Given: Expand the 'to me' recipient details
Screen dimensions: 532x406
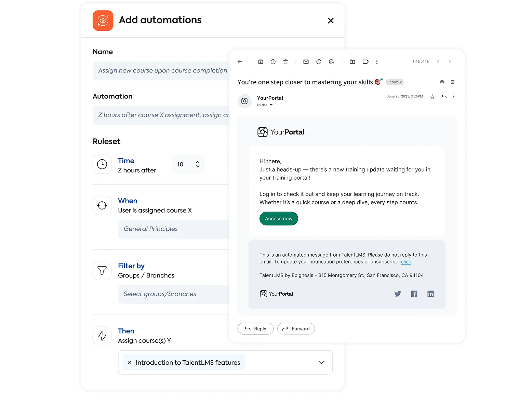Looking at the screenshot, I should coord(271,105).
